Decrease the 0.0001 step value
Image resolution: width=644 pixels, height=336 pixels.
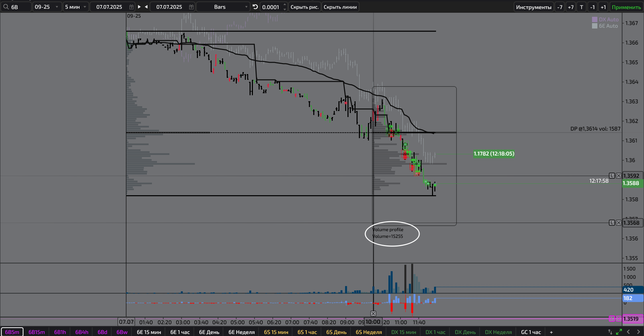click(285, 9)
